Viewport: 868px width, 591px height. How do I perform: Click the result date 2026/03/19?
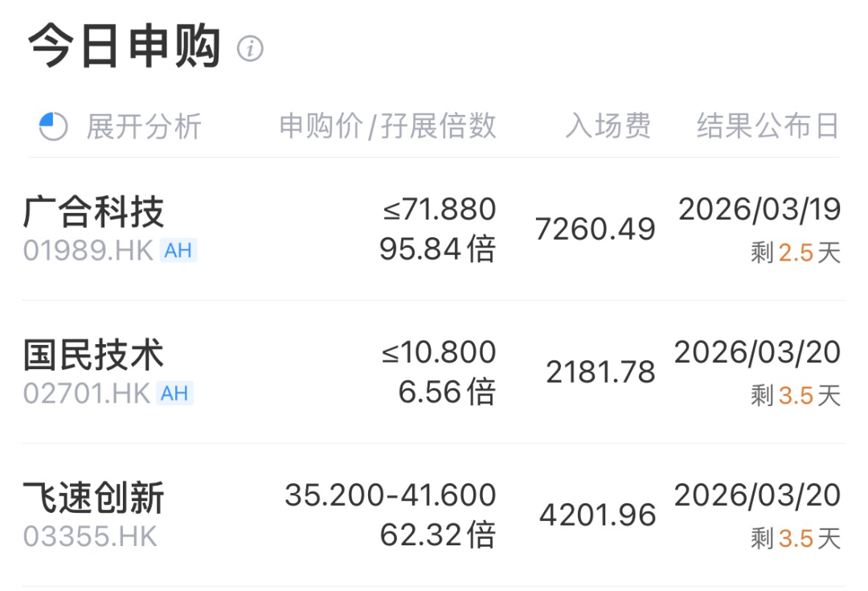pos(762,210)
